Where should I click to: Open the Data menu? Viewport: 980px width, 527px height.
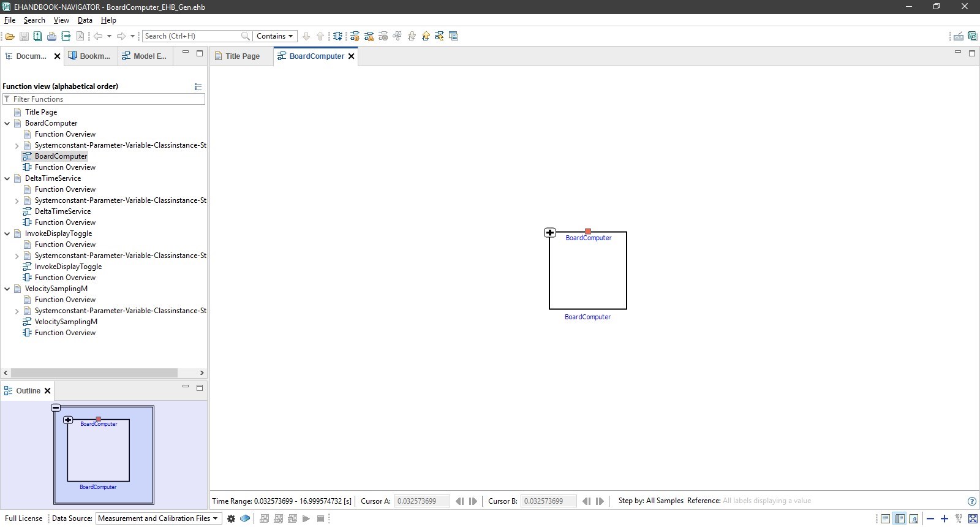[85, 20]
